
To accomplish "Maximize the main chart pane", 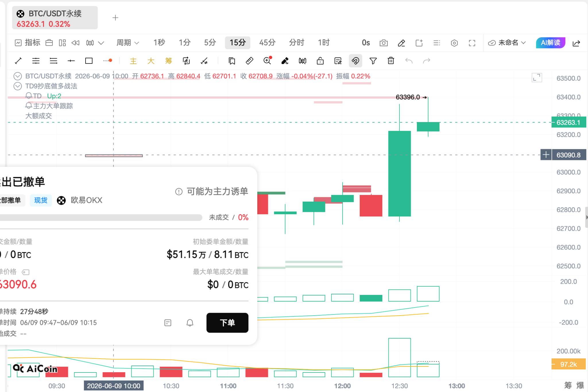I will click(x=537, y=78).
